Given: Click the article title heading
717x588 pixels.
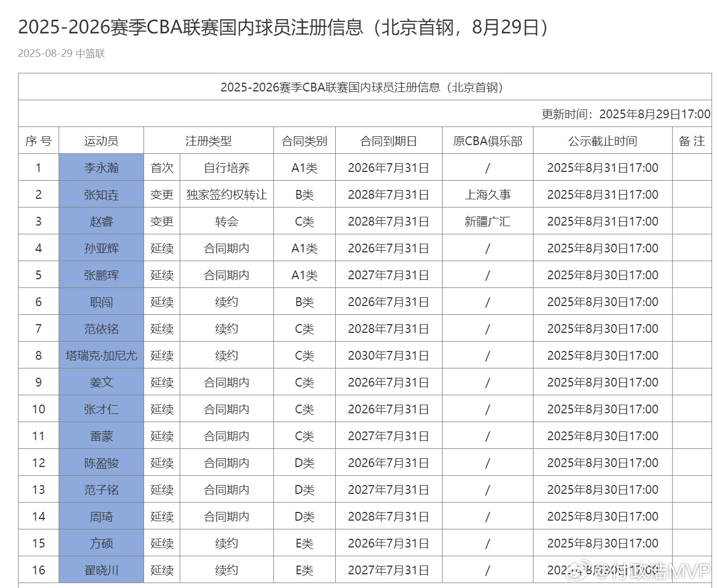Looking at the screenshot, I should [x=283, y=27].
